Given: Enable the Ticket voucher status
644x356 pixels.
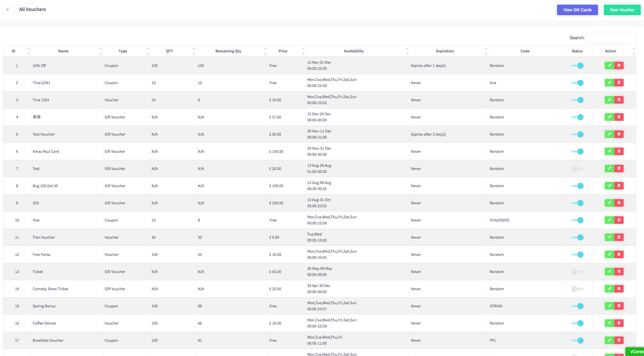Looking at the screenshot, I should (577, 272).
